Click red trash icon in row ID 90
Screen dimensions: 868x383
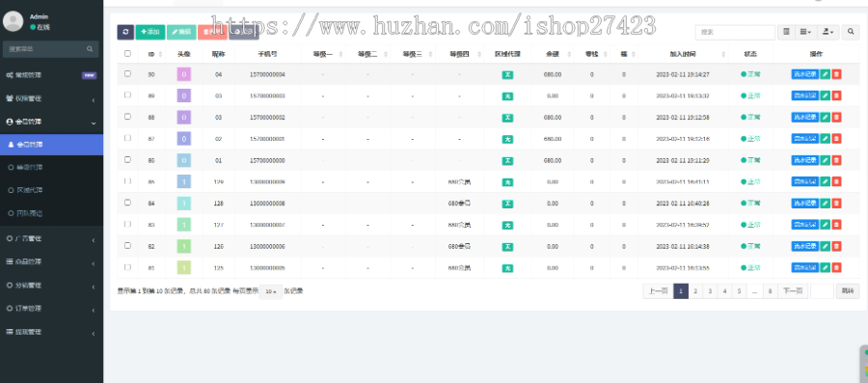836,74
